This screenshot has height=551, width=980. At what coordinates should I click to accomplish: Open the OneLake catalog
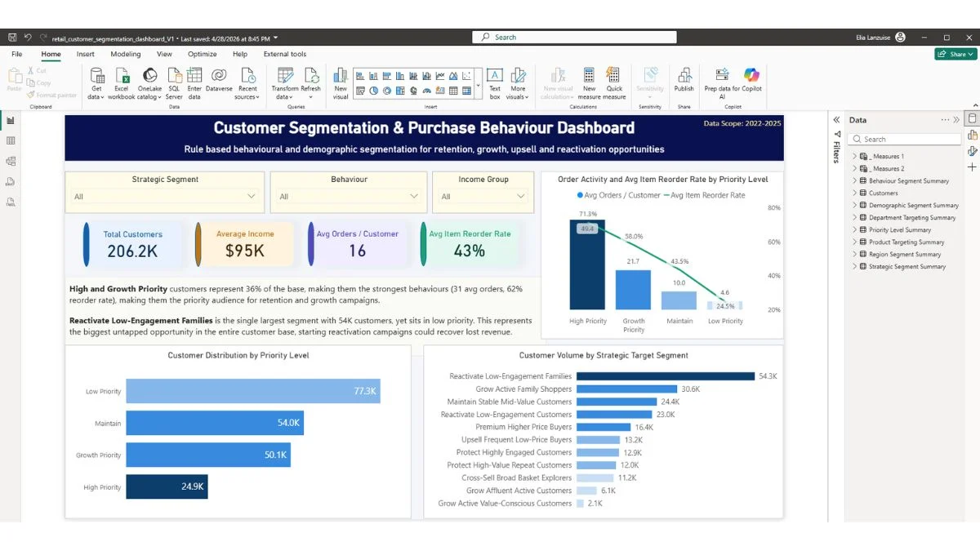[149, 84]
